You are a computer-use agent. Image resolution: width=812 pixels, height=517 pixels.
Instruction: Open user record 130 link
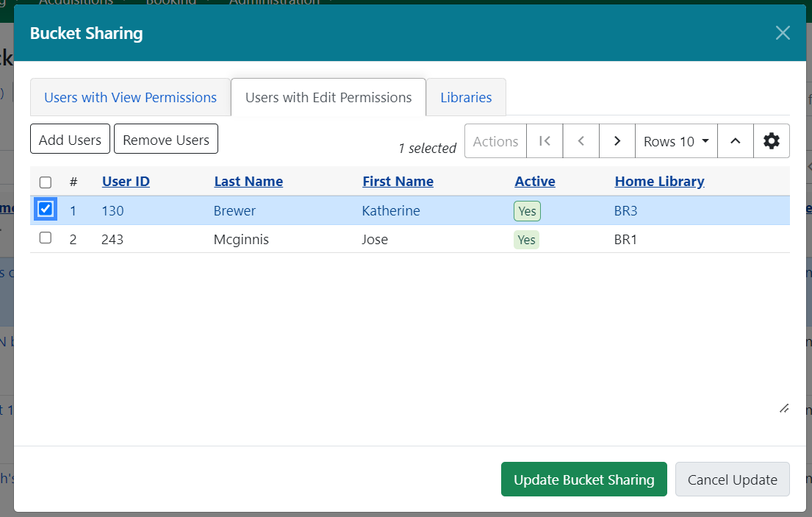(112, 210)
